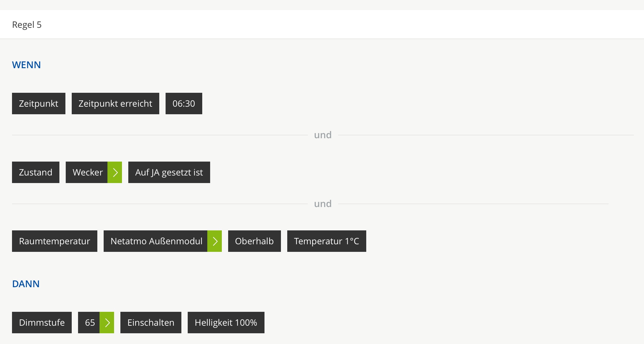Select the Zustand condition type
Screen dimensions: 644x344
(36, 172)
